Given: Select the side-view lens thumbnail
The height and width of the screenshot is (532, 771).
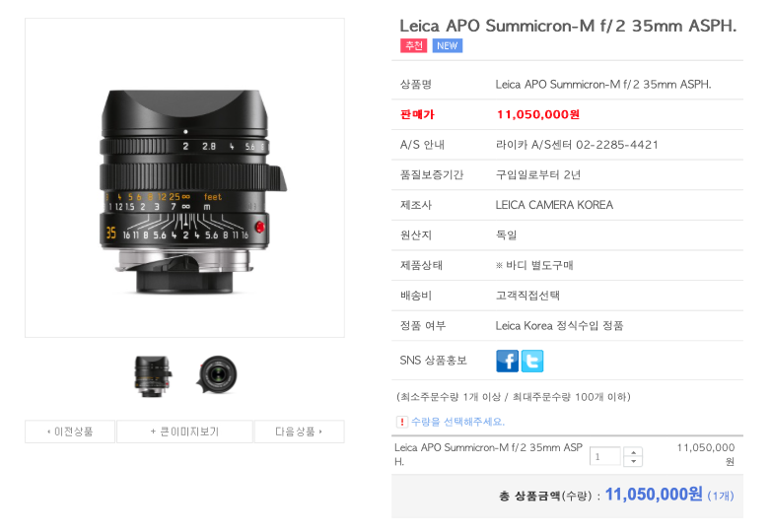Looking at the screenshot, I should 153,375.
